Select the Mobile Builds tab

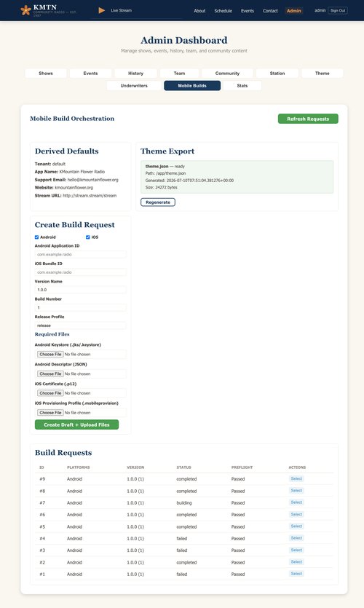pyautogui.click(x=192, y=86)
